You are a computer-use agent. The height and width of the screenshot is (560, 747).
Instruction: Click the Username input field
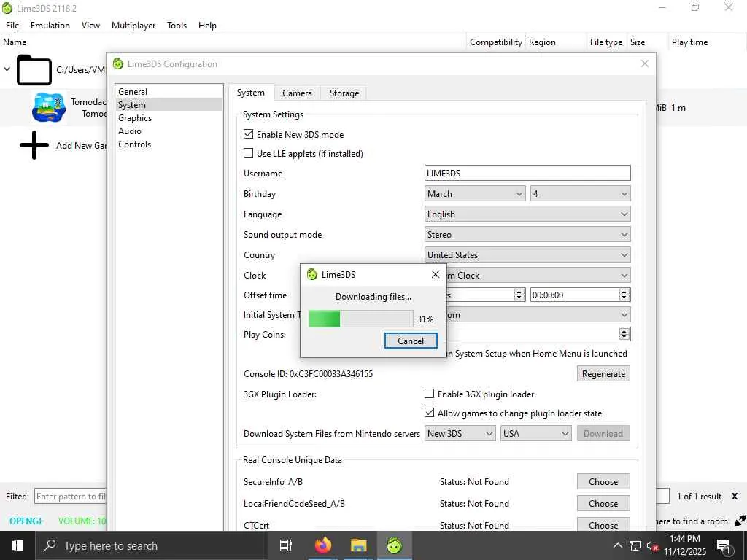[527, 173]
